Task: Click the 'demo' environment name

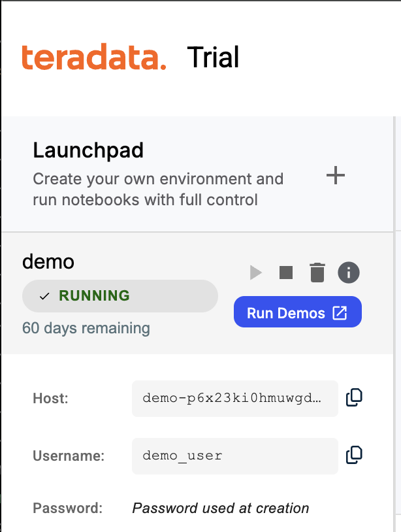Action: click(48, 261)
